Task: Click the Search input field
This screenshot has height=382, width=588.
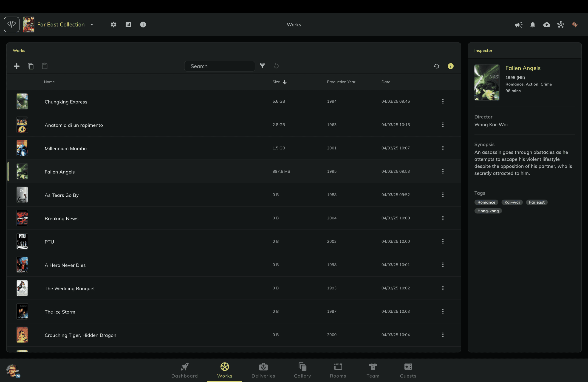Action: point(220,66)
